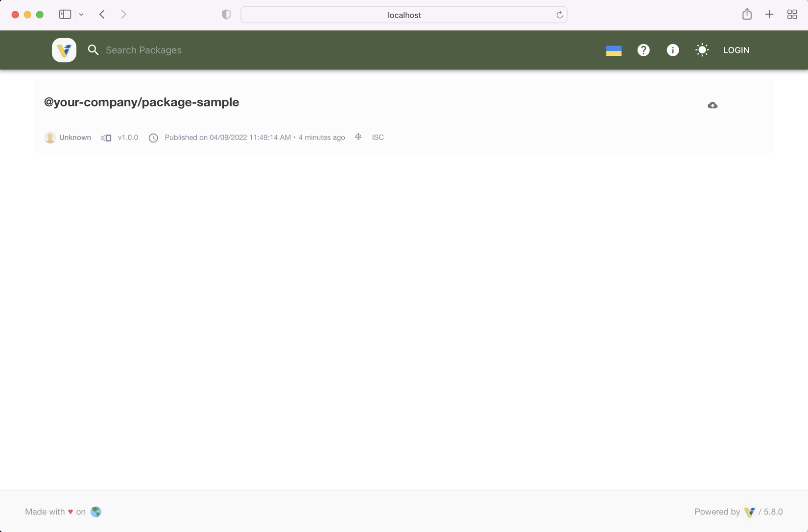Minimize the Safari window with the yellow button
This screenshot has width=808, height=532.
27,15
